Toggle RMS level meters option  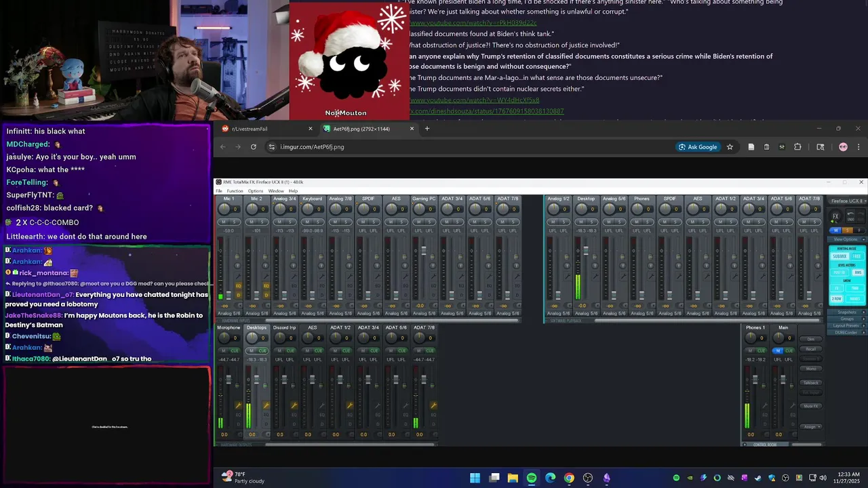pyautogui.click(x=858, y=272)
